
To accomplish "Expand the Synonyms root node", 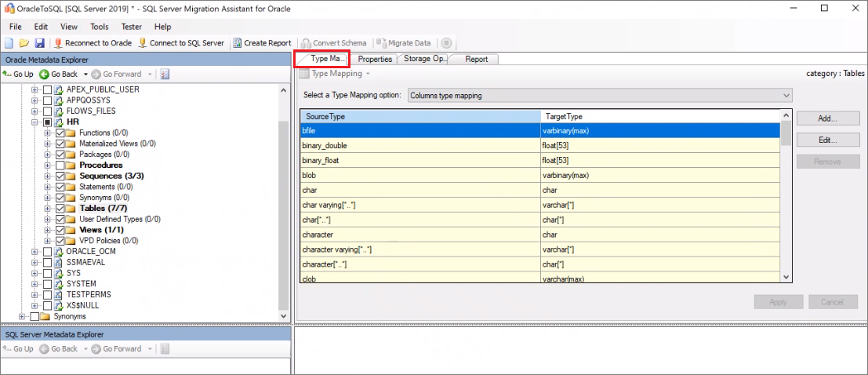I will pyautogui.click(x=22, y=316).
